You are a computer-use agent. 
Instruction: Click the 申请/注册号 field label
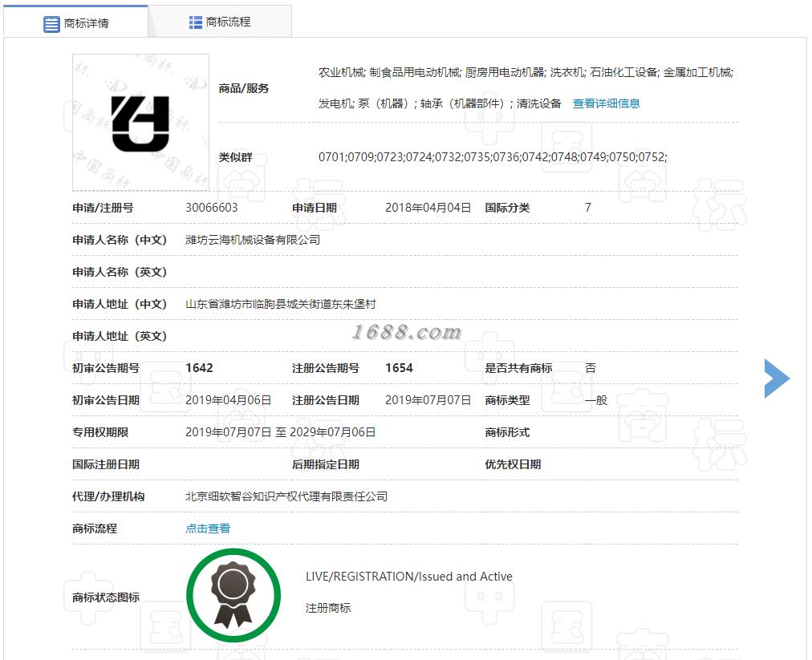pyautogui.click(x=103, y=208)
